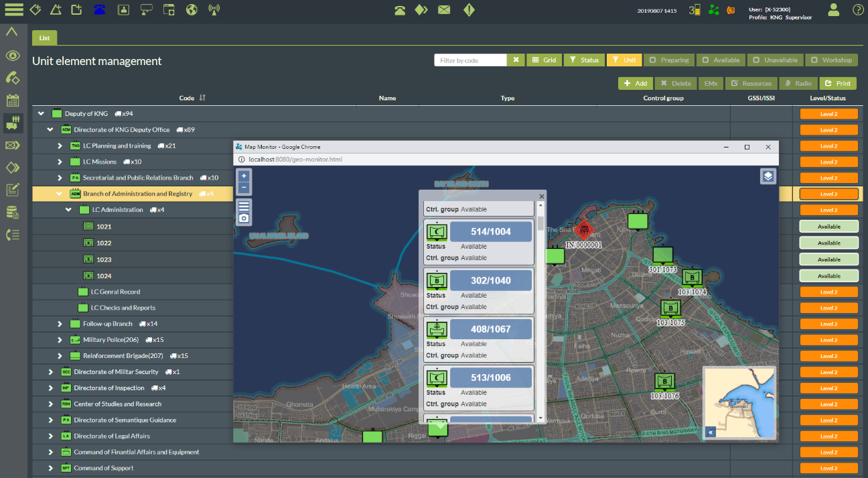Click the map camera snapshot icon
The width and height of the screenshot is (868, 478).
(244, 218)
